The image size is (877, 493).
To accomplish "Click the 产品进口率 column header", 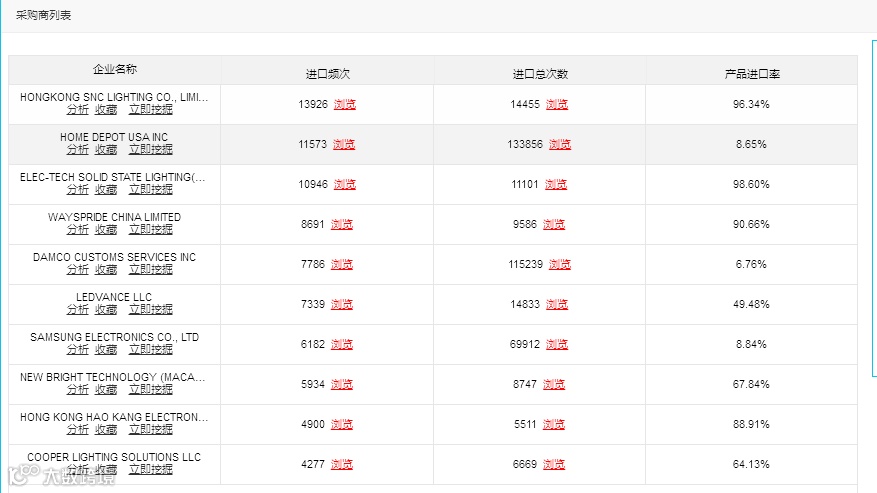I will click(x=751, y=74).
